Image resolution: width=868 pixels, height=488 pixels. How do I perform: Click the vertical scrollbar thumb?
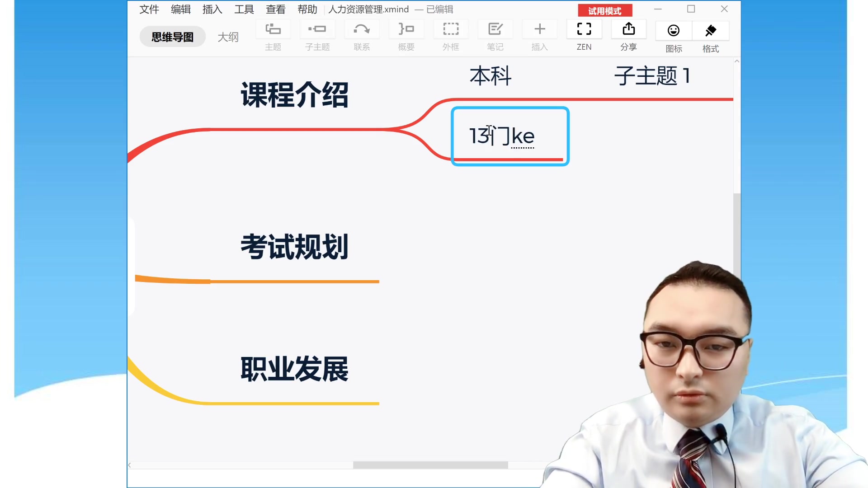click(737, 235)
